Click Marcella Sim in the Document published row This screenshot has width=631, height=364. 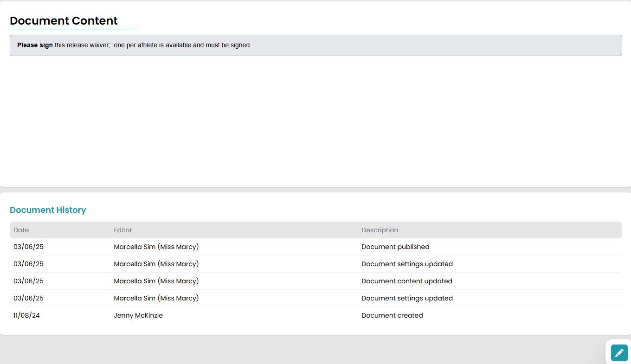156,247
